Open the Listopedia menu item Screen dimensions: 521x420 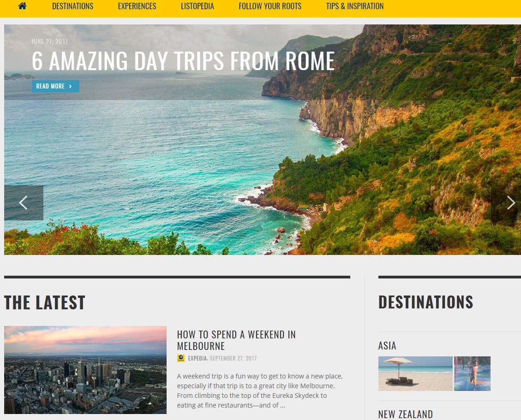pos(198,6)
